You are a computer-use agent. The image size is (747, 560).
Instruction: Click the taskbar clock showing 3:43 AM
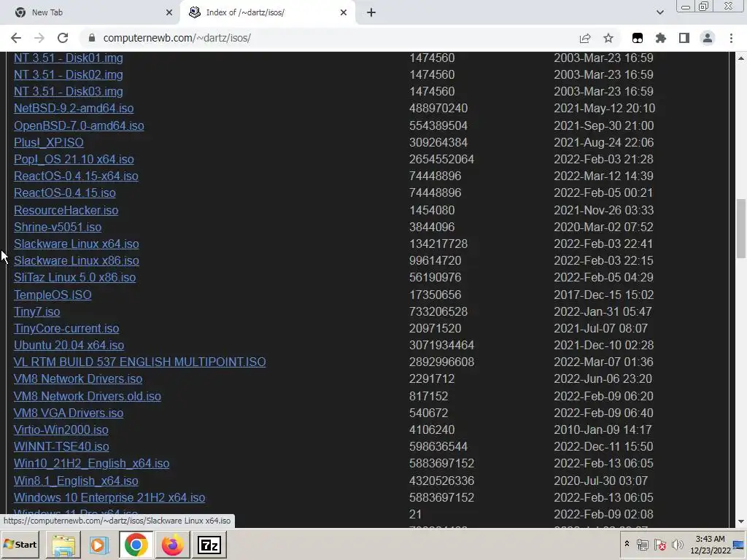point(710,545)
